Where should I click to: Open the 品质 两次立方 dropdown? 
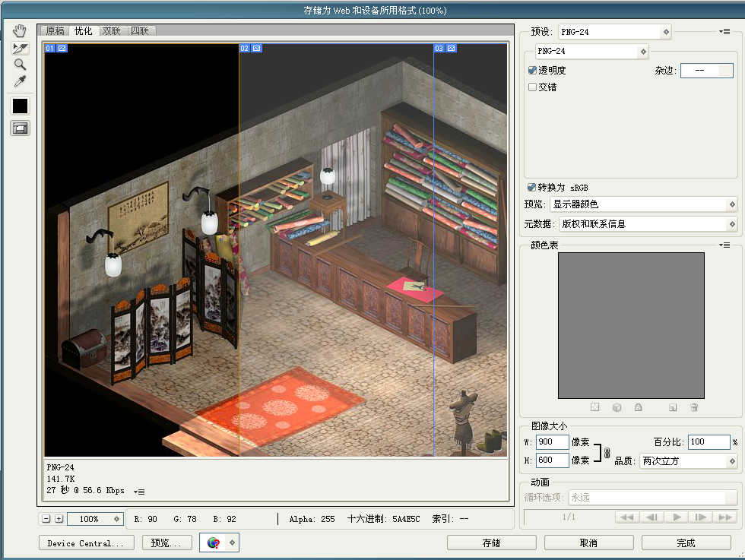click(689, 460)
